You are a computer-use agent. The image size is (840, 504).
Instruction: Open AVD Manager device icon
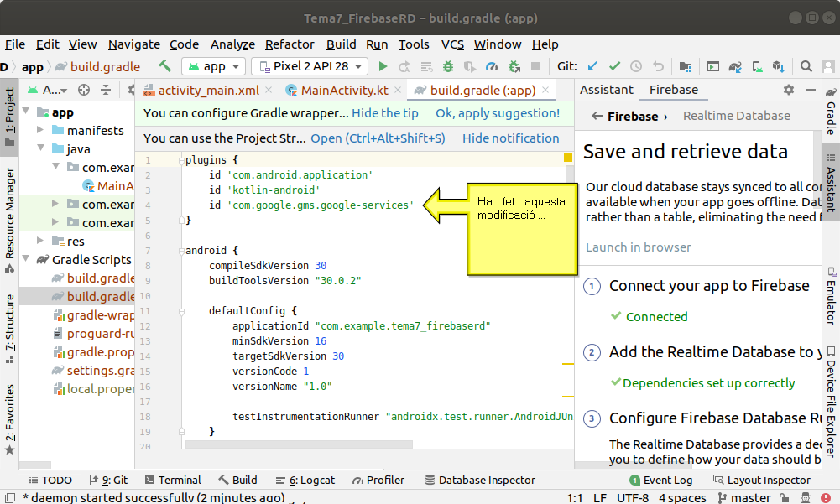point(757,66)
